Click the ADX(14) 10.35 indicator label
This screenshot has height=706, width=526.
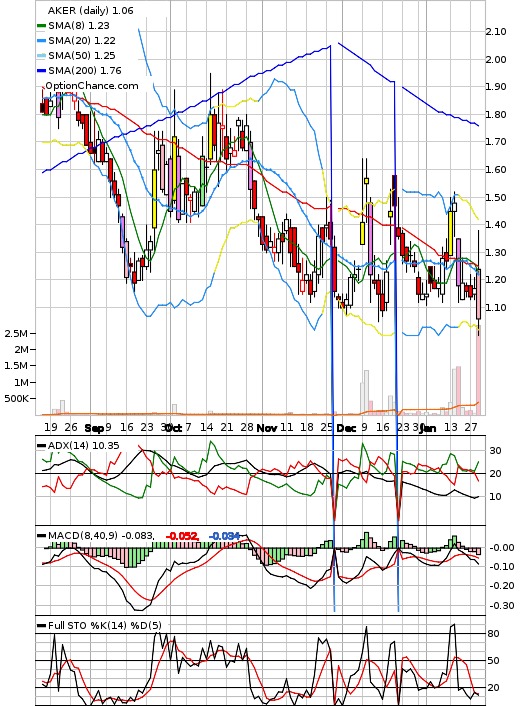pyautogui.click(x=83, y=446)
